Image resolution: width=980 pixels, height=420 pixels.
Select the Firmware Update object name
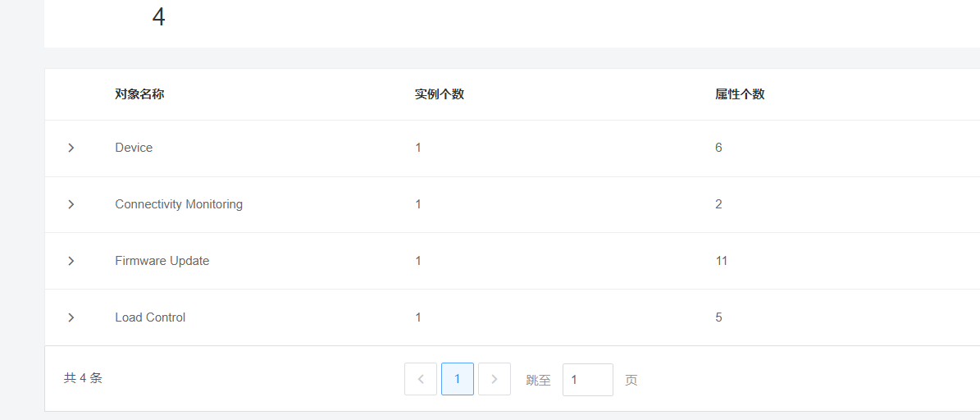click(x=162, y=261)
